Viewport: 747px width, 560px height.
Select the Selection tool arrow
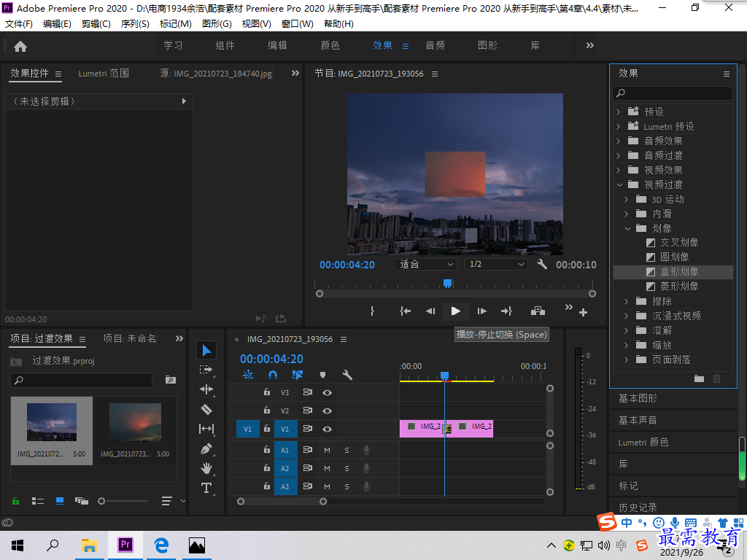[206, 351]
